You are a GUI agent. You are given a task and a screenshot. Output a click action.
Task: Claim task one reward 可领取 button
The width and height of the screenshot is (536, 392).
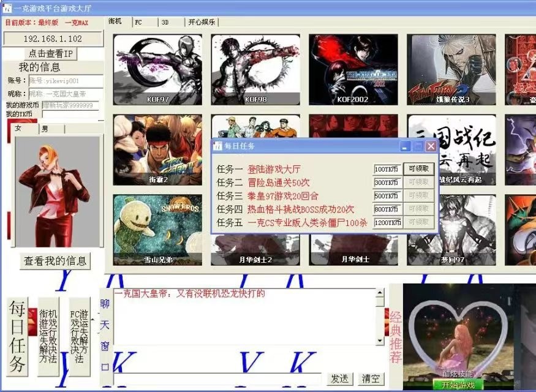coord(419,168)
